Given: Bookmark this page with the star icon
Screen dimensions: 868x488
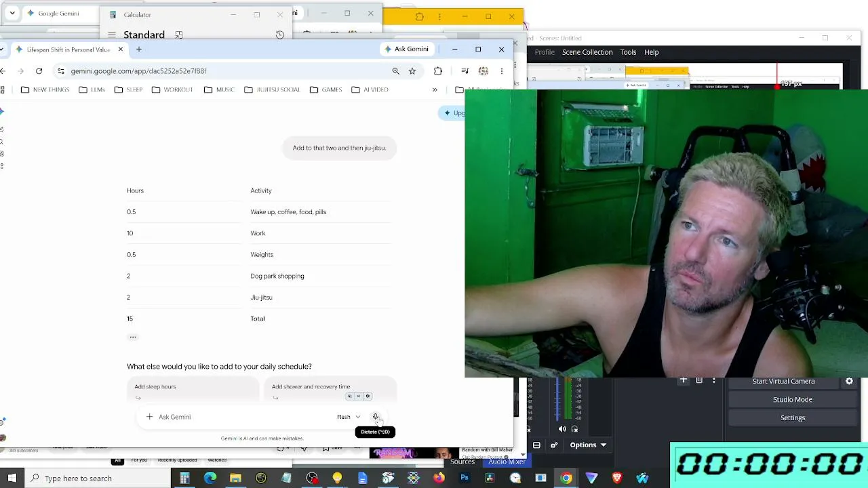Looking at the screenshot, I should point(412,70).
